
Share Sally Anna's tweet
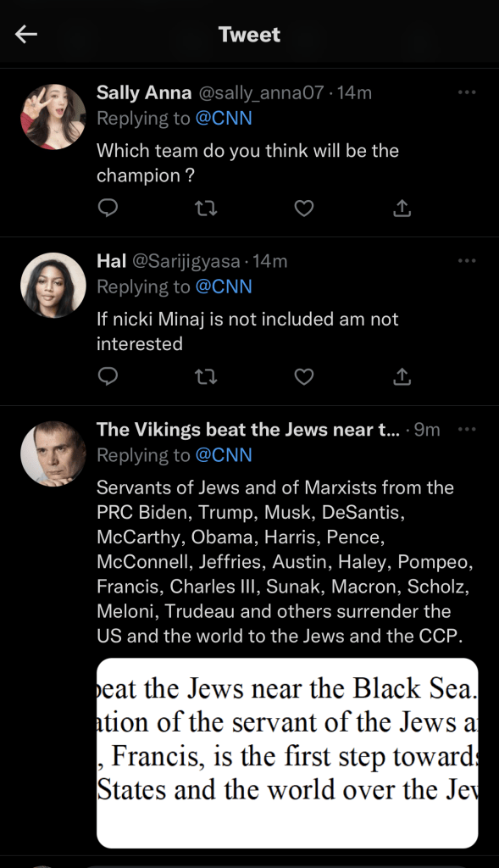(x=402, y=208)
